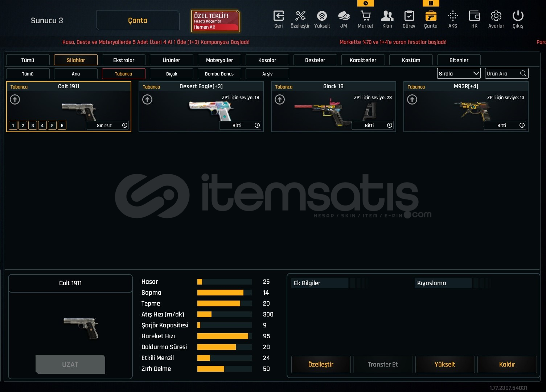Click the Zırh Delme stat bar
The height and width of the screenshot is (392, 546).
pos(225,369)
